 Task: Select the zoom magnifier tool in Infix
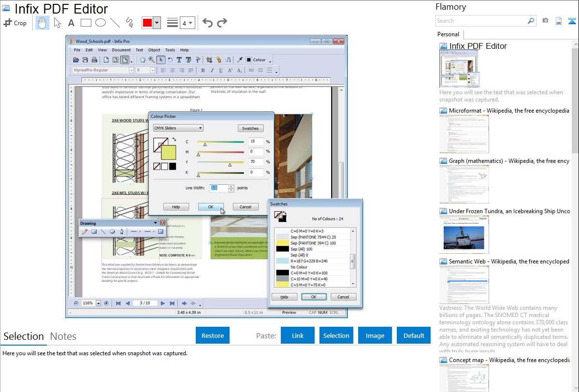pyautogui.click(x=151, y=60)
